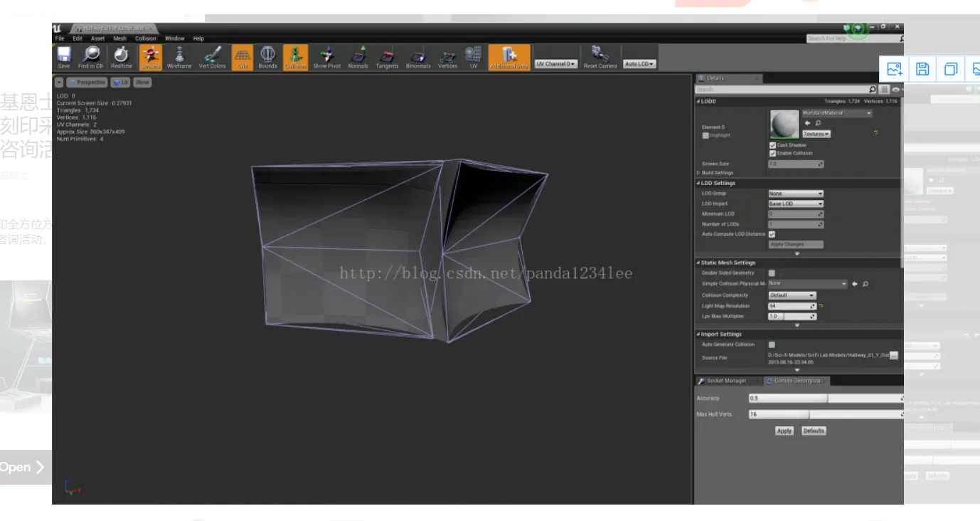
Task: Click the Show Pivot icon
Action: click(326, 57)
